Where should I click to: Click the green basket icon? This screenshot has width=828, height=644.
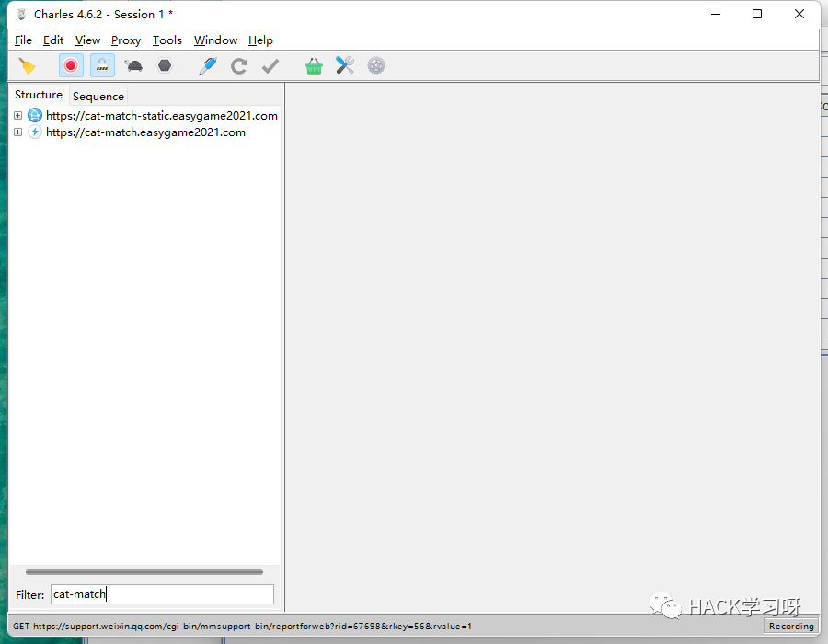click(x=314, y=66)
